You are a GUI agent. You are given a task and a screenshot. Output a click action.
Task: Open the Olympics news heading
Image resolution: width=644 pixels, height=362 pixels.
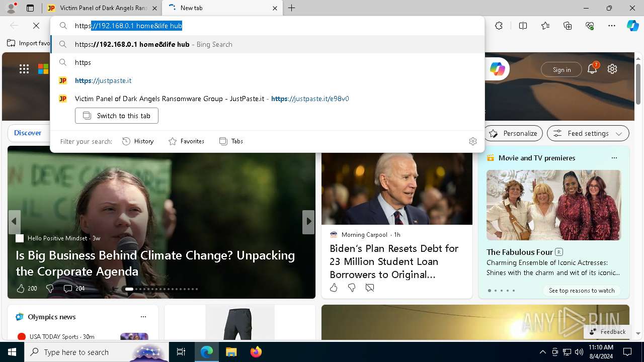click(52, 317)
